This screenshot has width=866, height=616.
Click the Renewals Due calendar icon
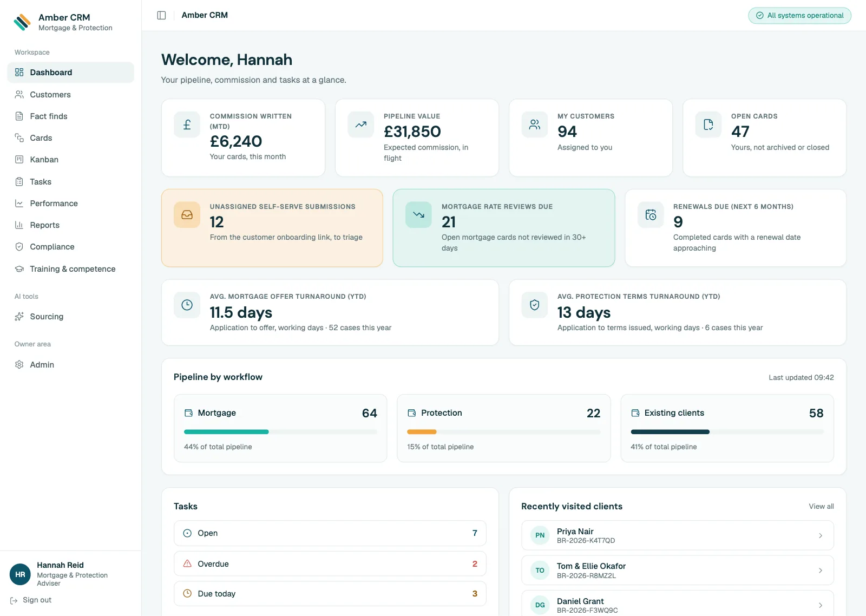pos(651,215)
